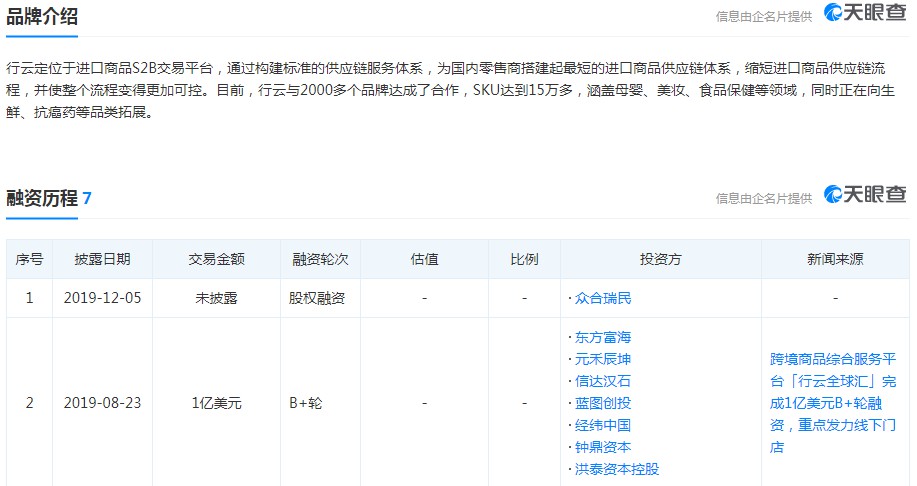917x486 pixels.
Task: Open the 元禾辰坤 investor link
Action: click(x=602, y=359)
